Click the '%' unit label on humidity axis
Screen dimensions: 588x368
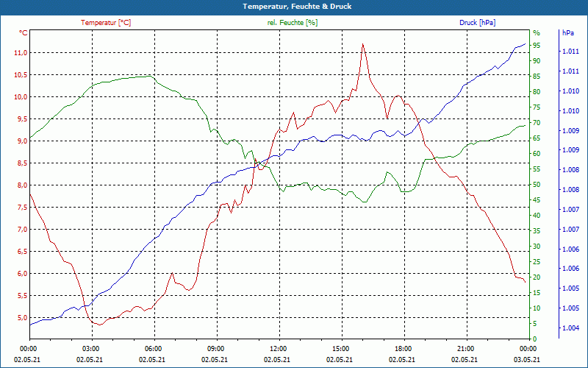click(537, 33)
